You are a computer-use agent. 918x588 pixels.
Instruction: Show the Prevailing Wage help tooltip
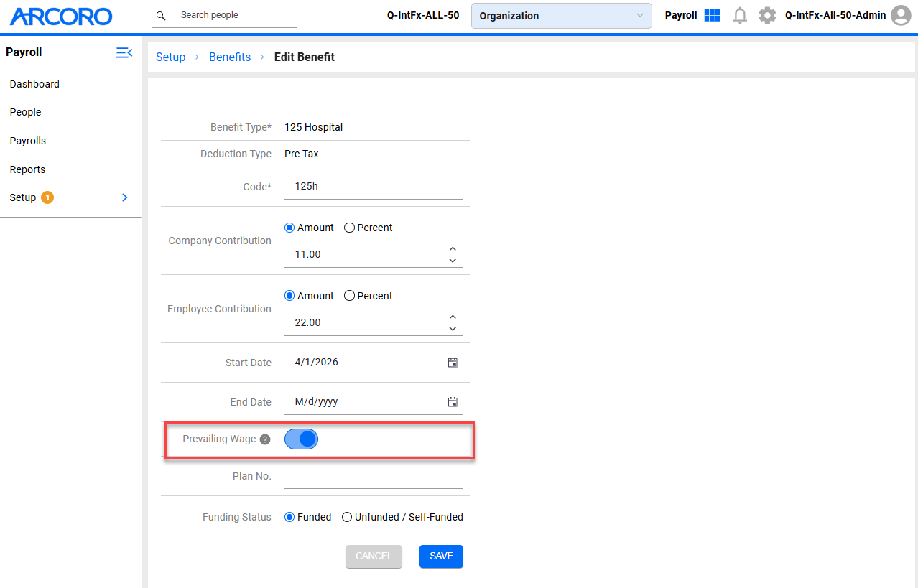(x=265, y=439)
